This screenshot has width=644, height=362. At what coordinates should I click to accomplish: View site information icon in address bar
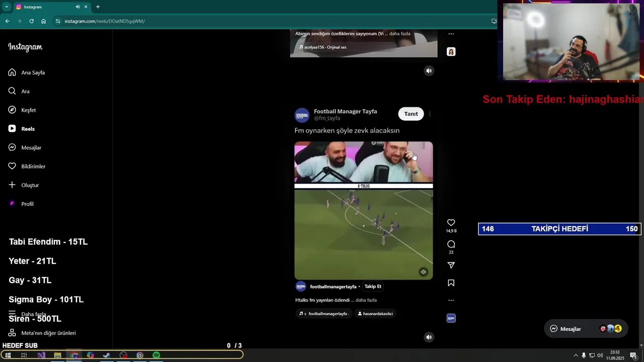click(x=58, y=21)
